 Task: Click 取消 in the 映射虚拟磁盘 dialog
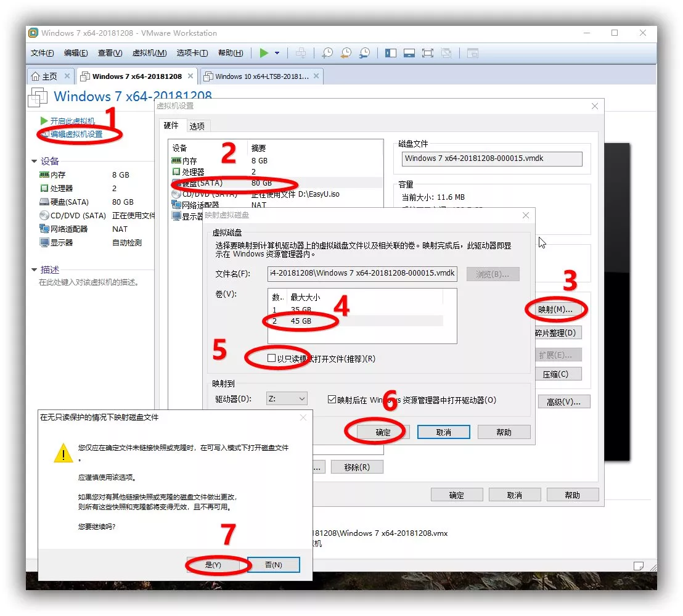443,432
